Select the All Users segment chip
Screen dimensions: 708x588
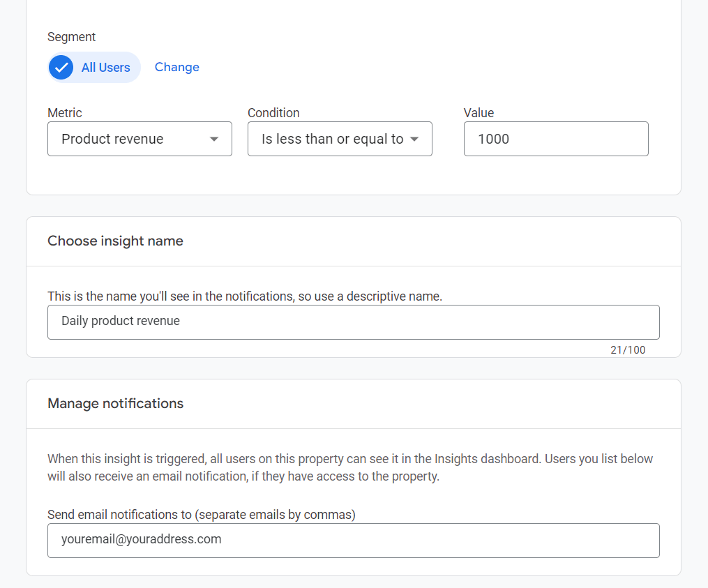(x=94, y=67)
